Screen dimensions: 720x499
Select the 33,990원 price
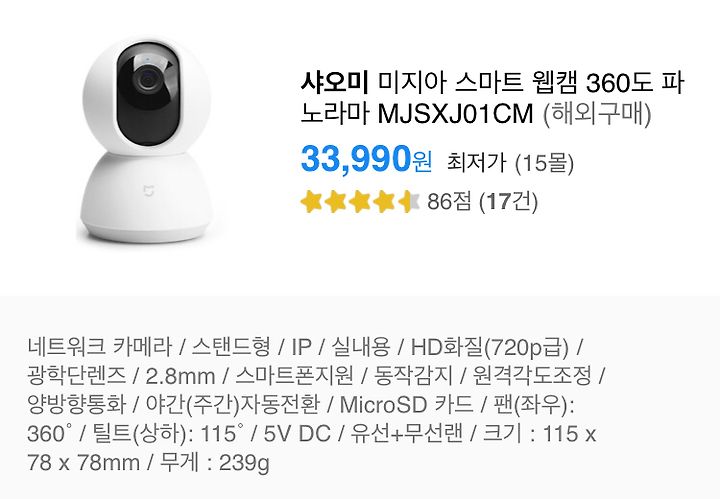(x=366, y=158)
